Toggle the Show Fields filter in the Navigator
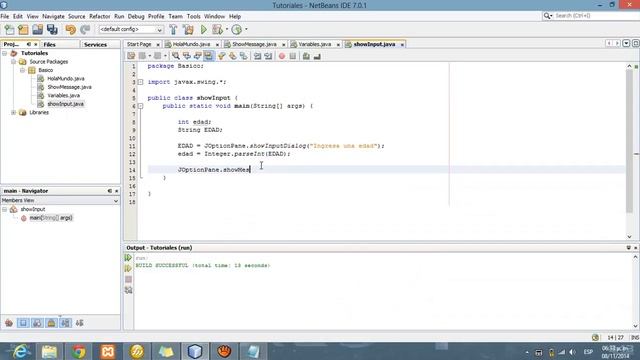 23,323
